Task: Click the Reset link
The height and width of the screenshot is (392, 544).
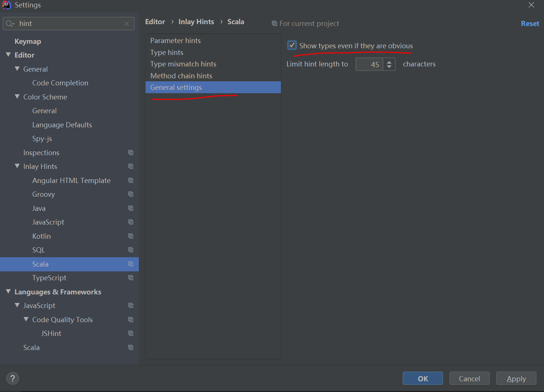Action: 530,23
